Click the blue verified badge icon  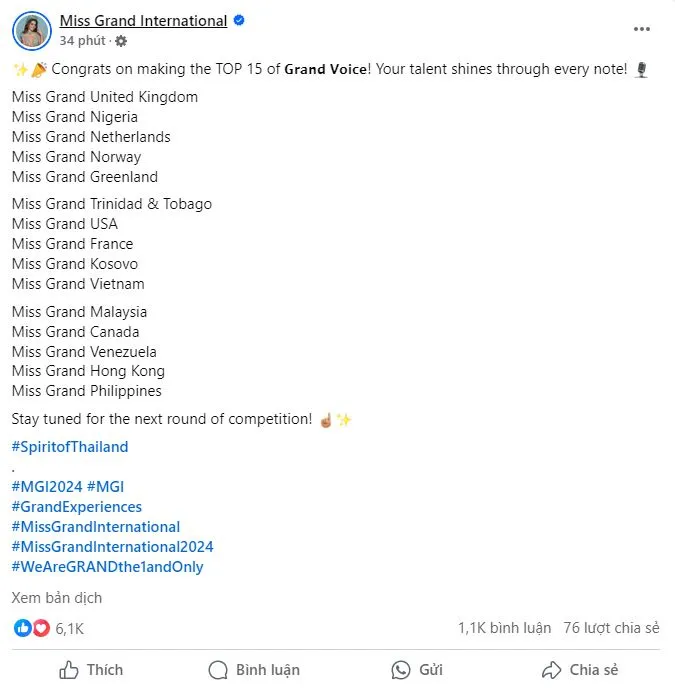pyautogui.click(x=240, y=21)
